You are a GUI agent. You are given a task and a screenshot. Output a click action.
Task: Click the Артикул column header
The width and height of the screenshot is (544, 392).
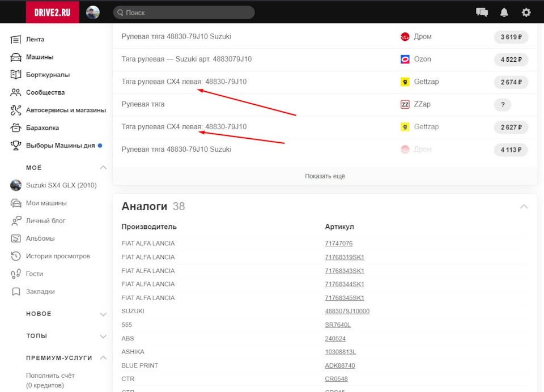339,227
